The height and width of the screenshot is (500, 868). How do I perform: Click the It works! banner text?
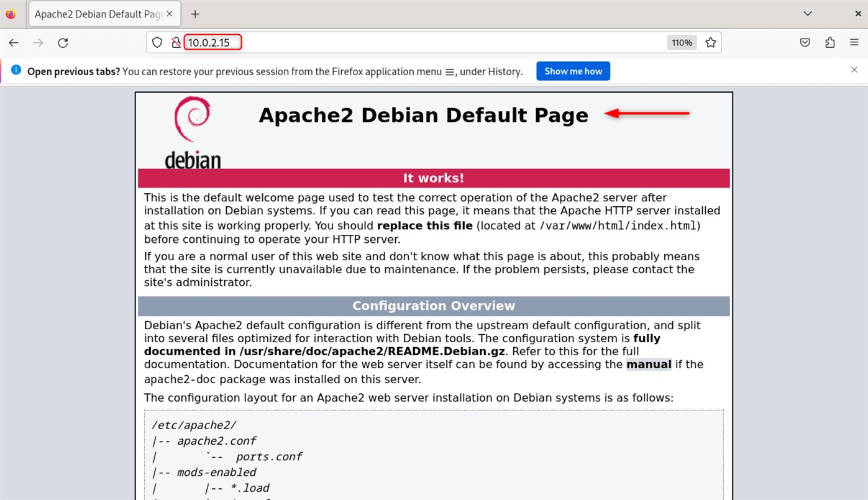(x=434, y=178)
